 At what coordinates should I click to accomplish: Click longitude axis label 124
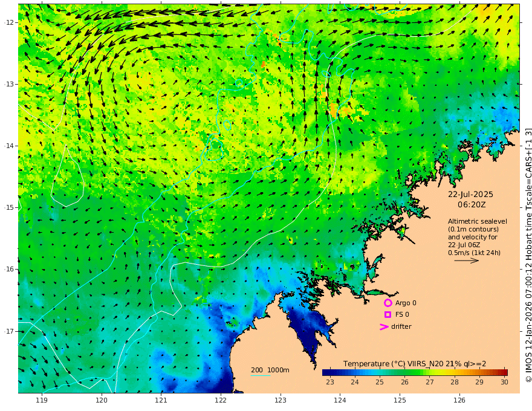tap(340, 400)
